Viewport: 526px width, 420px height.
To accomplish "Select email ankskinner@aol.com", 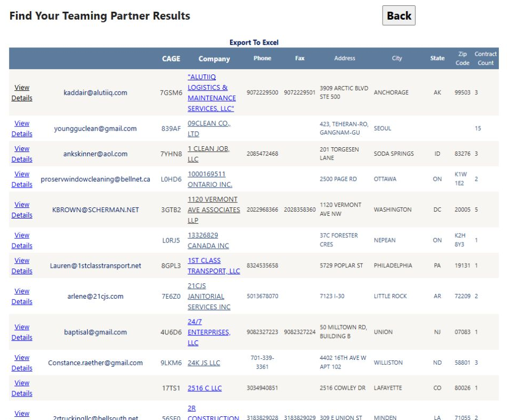I will [x=95, y=154].
